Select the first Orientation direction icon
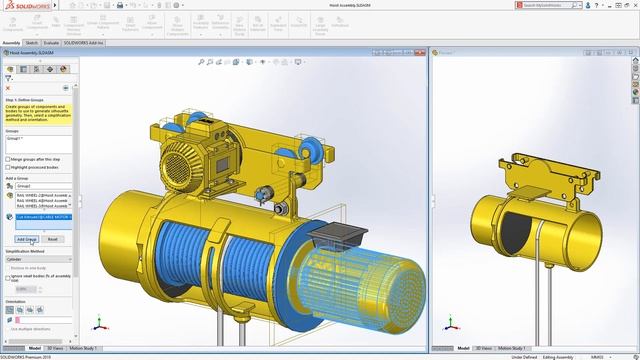The height and width of the screenshot is (360, 640). (10, 310)
